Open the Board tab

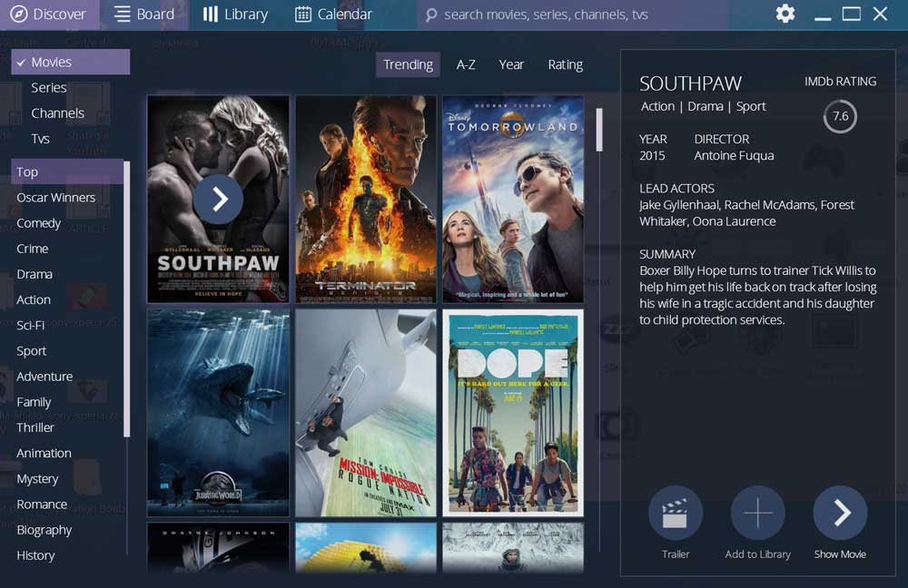pos(143,15)
